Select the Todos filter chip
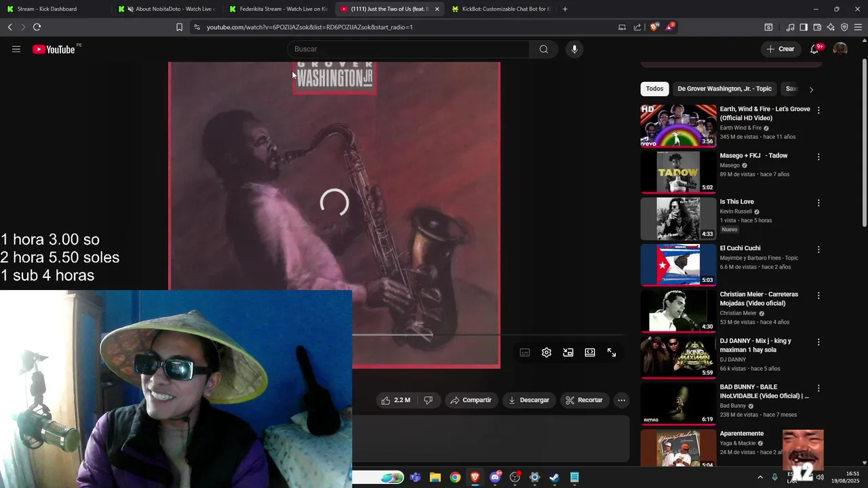Viewport: 868px width, 488px height. point(654,89)
